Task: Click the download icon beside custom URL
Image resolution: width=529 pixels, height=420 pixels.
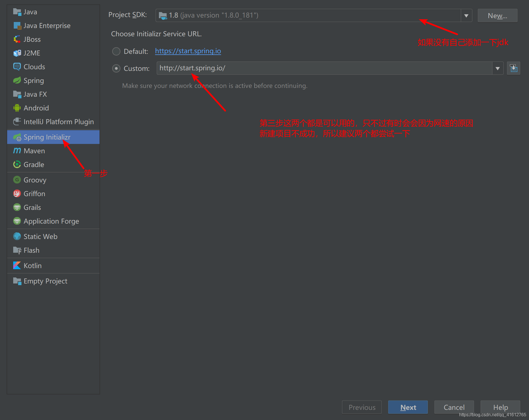Action: (513, 68)
